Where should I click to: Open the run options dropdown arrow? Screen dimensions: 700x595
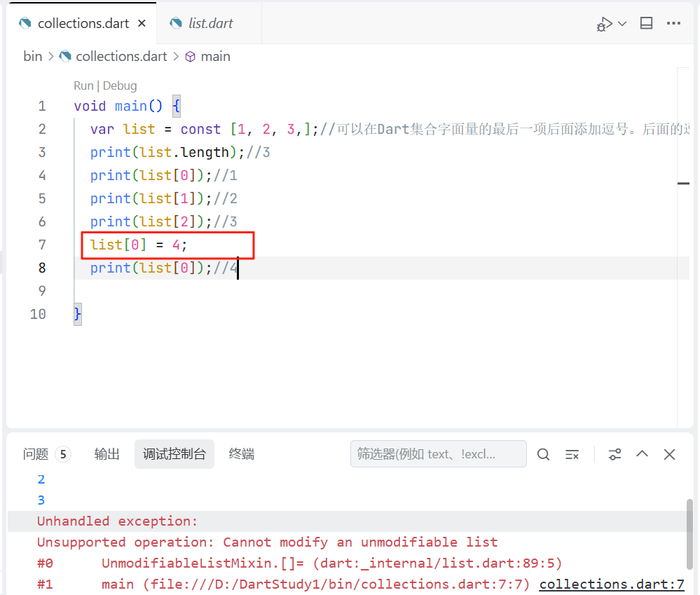point(622,24)
